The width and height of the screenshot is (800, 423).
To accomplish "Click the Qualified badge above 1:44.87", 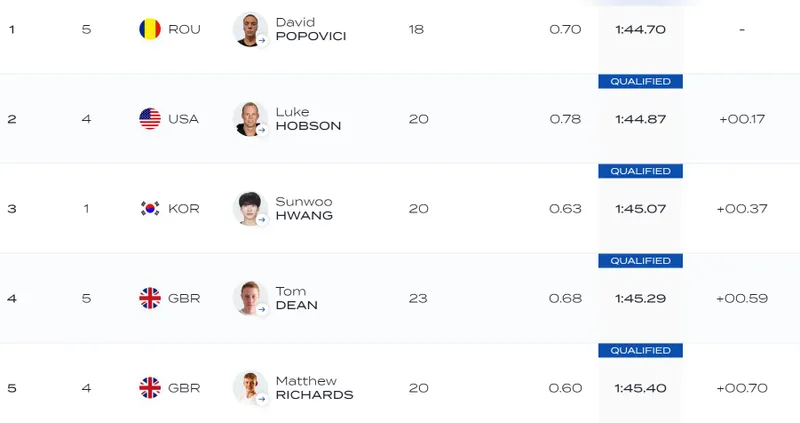I will pos(640,81).
